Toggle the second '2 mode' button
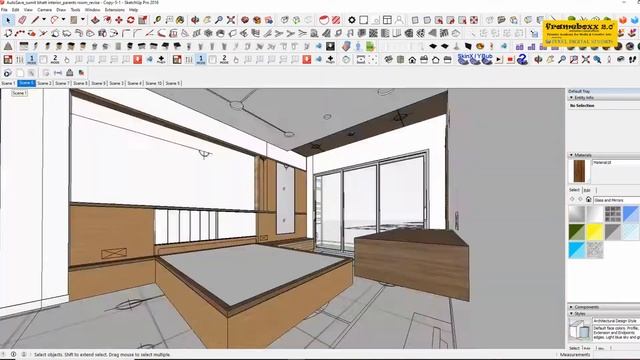 pos(224,60)
